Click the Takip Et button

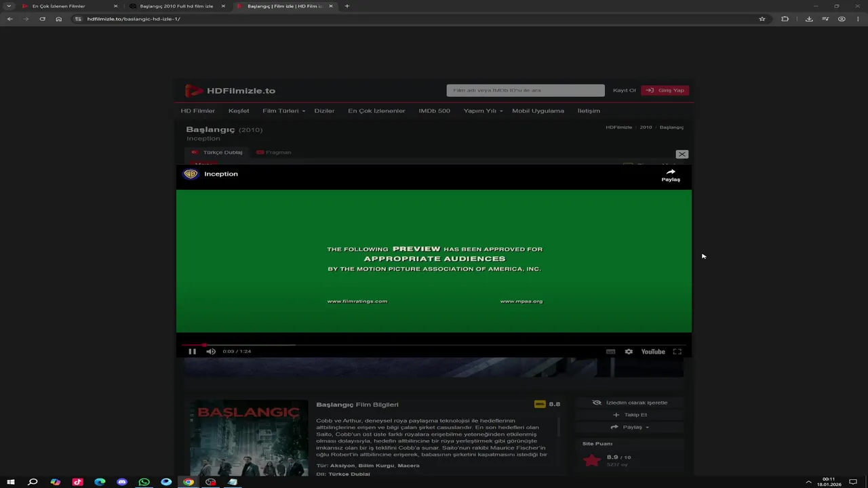630,415
